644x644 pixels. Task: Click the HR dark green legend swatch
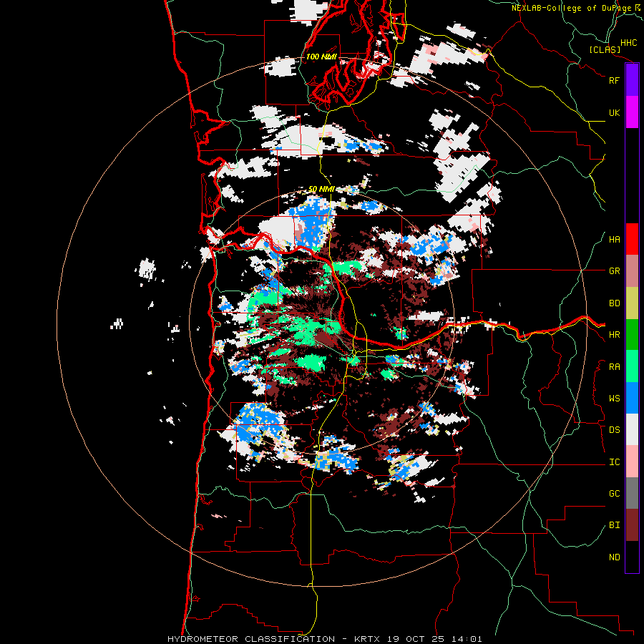632,335
